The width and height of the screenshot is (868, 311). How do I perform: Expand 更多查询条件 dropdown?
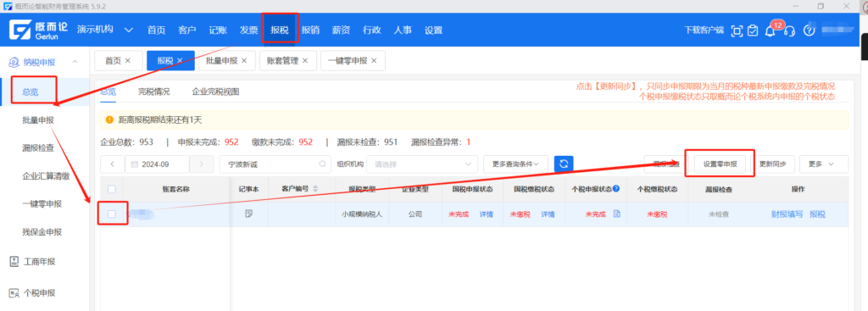[515, 164]
